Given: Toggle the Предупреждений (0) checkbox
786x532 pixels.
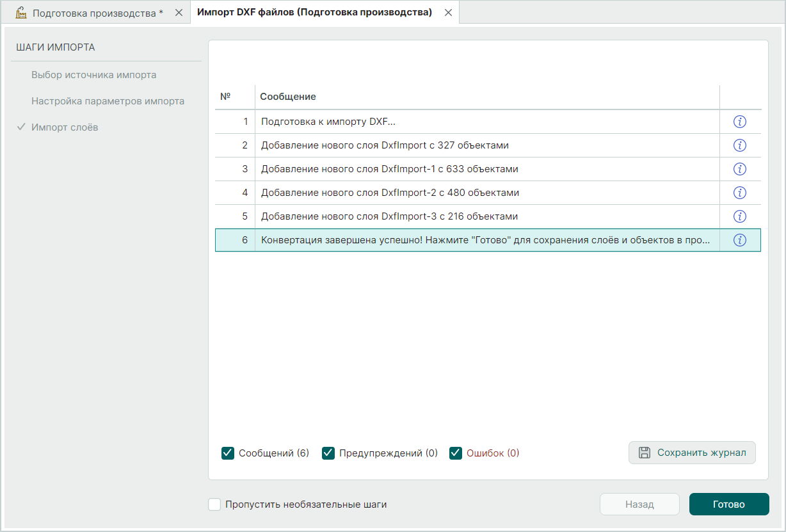Looking at the screenshot, I should (x=328, y=453).
